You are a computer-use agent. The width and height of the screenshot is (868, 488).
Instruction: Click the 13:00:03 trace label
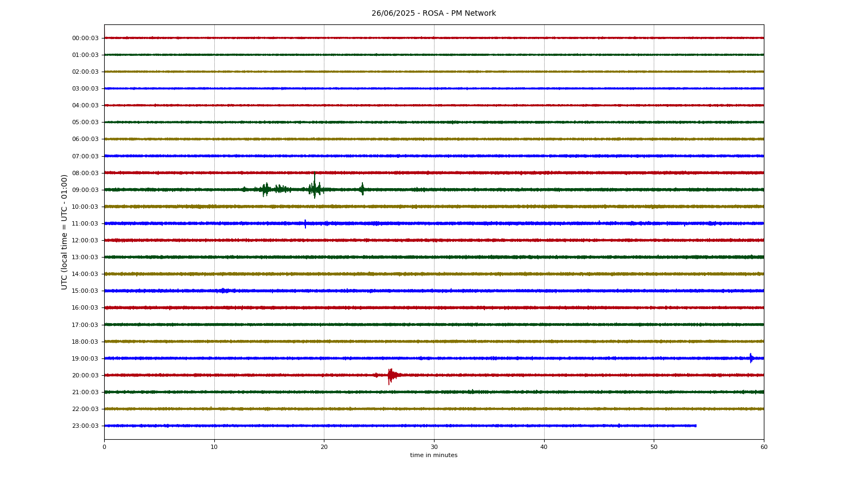85,257
